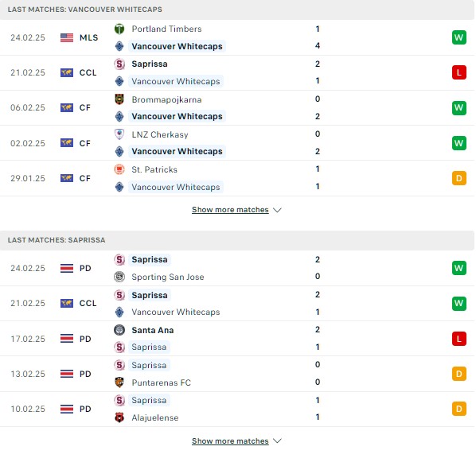Click the St. Patricks team badge

[x=119, y=169]
